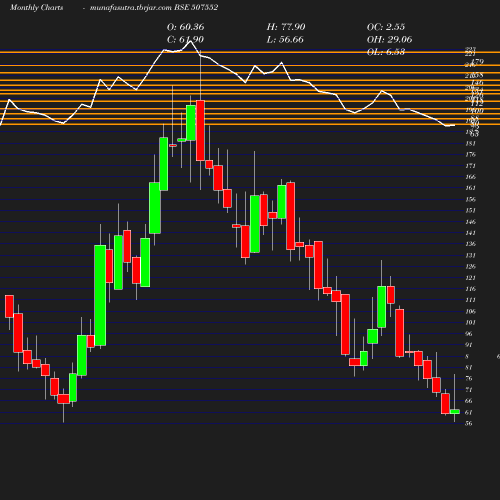This screenshot has height=500, width=500.
Task: Click the 106 price axis label
Action: point(470,312)
